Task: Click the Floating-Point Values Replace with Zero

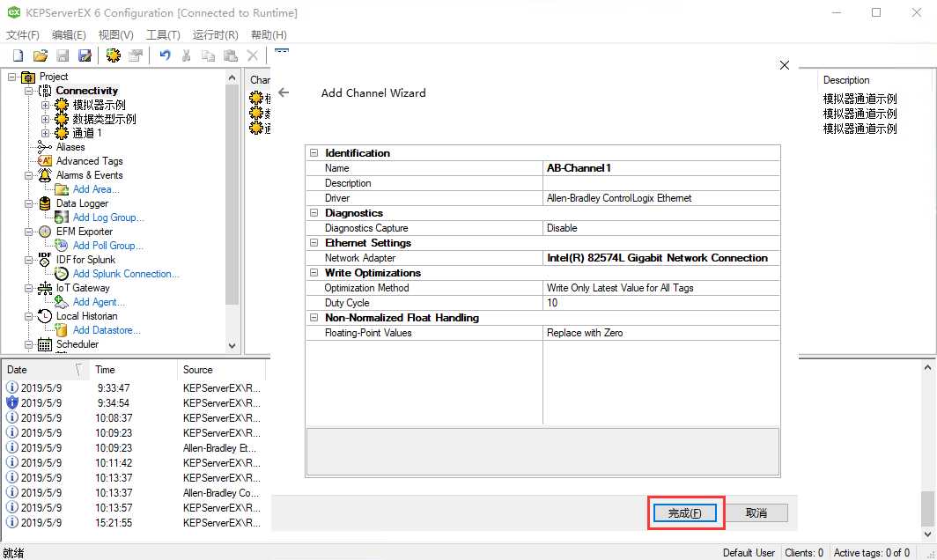Action: pyautogui.click(x=661, y=332)
